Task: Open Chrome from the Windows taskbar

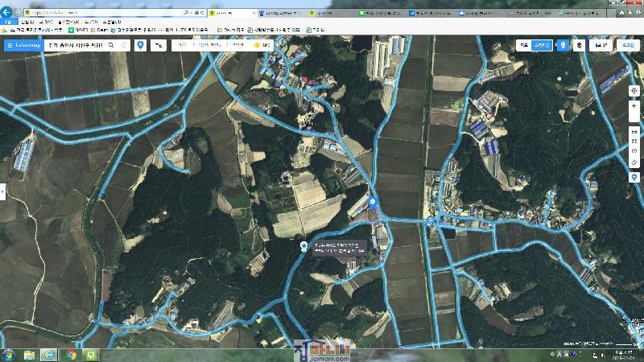Action: coord(71,355)
